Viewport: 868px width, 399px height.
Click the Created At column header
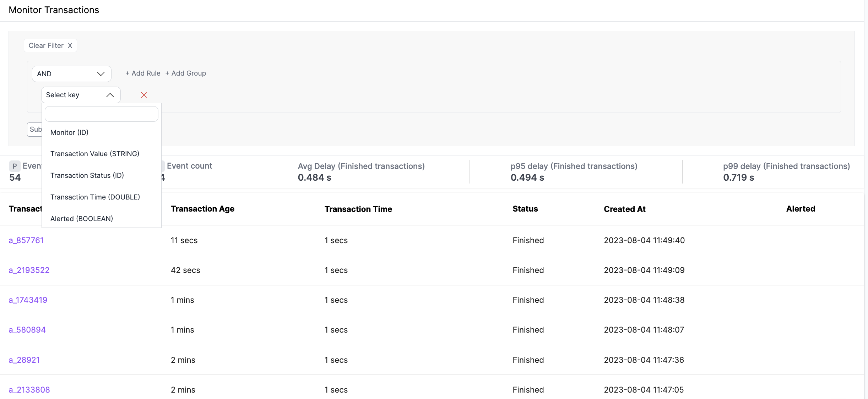click(x=624, y=209)
